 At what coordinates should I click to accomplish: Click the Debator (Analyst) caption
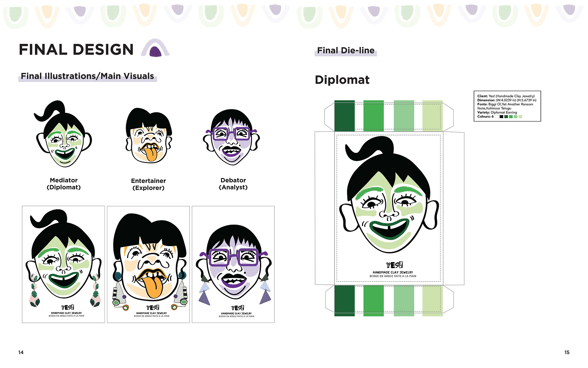(x=233, y=184)
